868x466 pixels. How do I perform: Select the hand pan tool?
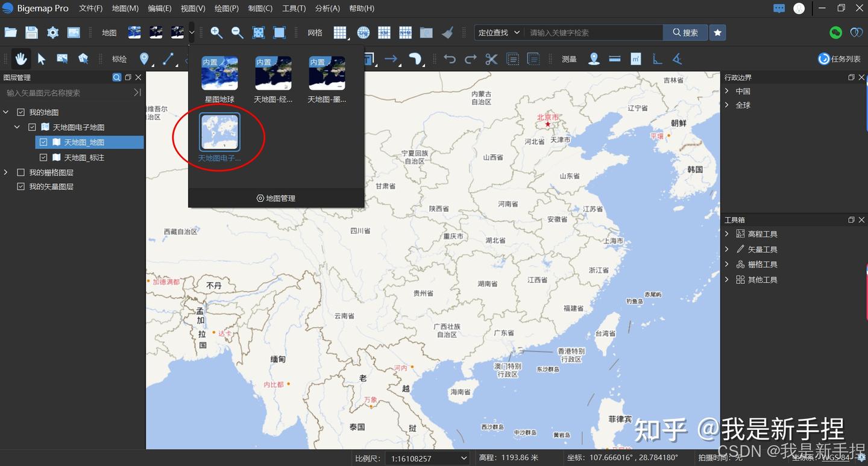[x=21, y=58]
